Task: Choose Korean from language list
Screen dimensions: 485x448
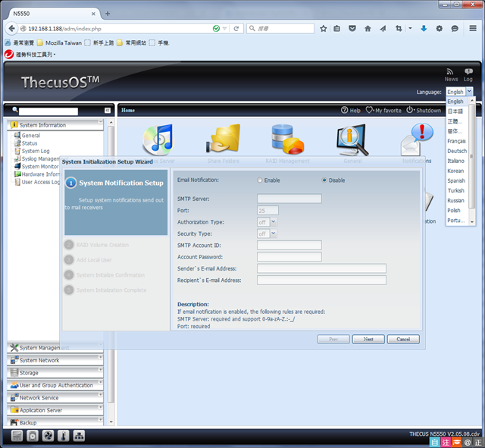Action: (x=455, y=171)
